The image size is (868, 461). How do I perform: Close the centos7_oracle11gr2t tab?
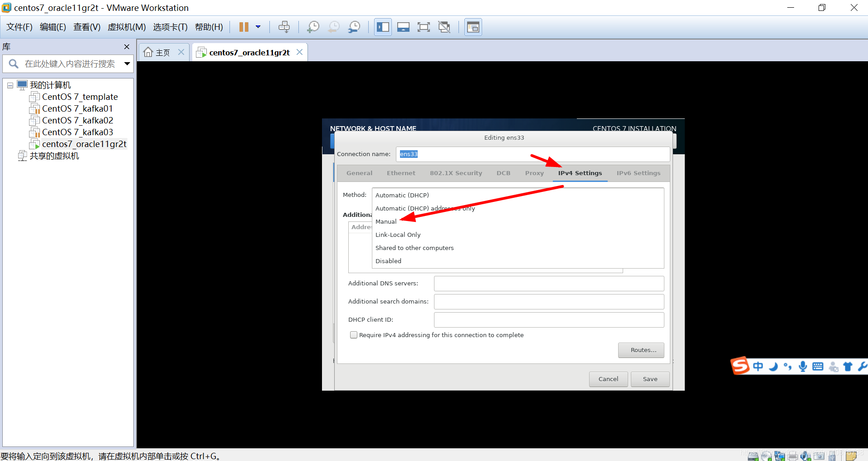coord(299,52)
